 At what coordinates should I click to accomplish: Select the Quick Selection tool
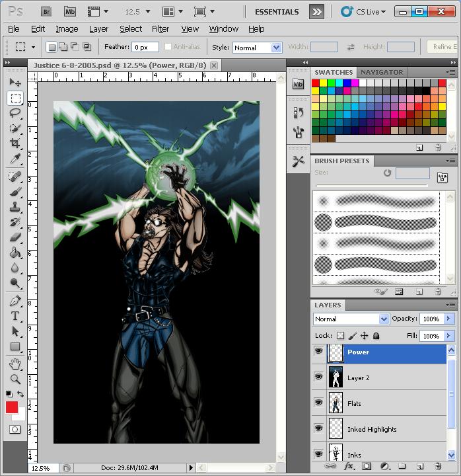pyautogui.click(x=15, y=128)
